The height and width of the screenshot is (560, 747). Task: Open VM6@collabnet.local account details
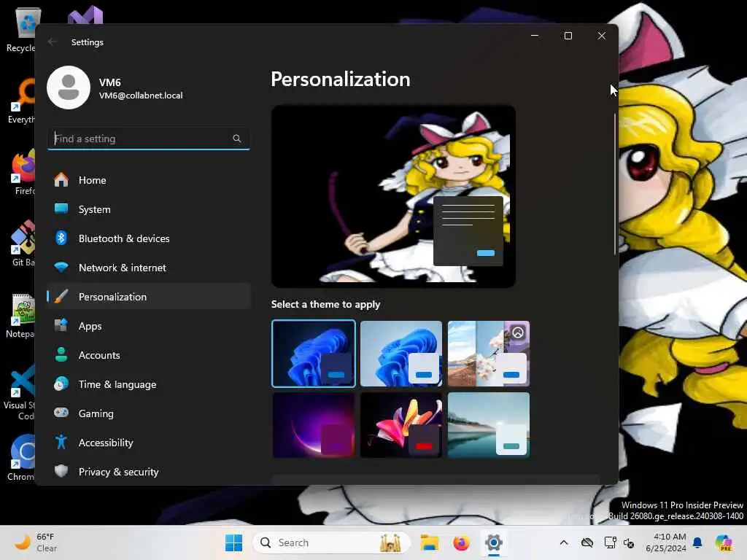pyautogui.click(x=141, y=96)
